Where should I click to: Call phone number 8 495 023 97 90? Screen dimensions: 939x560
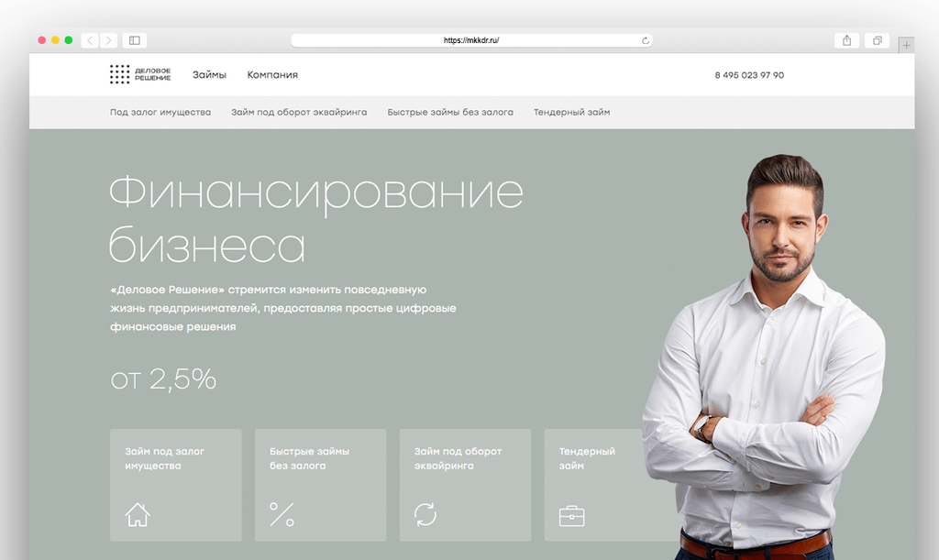coord(749,75)
